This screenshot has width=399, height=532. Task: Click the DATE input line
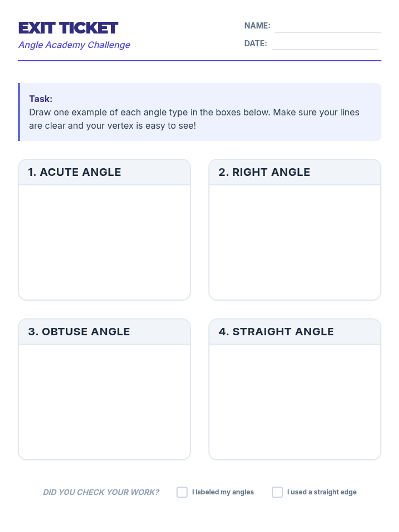pos(325,45)
